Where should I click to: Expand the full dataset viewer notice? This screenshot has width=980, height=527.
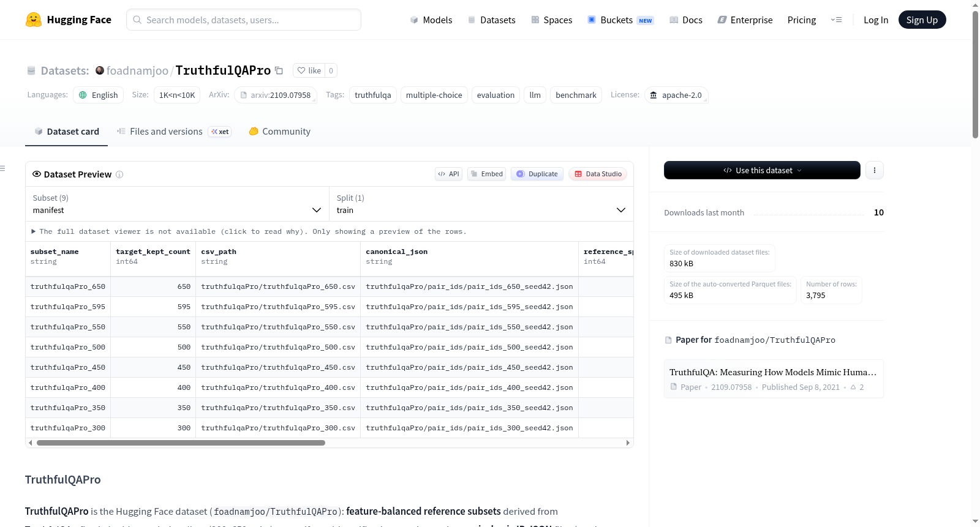tap(249, 231)
